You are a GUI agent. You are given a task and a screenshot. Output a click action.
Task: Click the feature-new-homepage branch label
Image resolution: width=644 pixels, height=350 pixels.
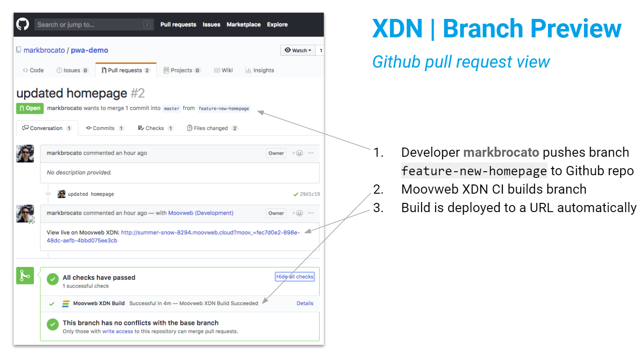(224, 108)
